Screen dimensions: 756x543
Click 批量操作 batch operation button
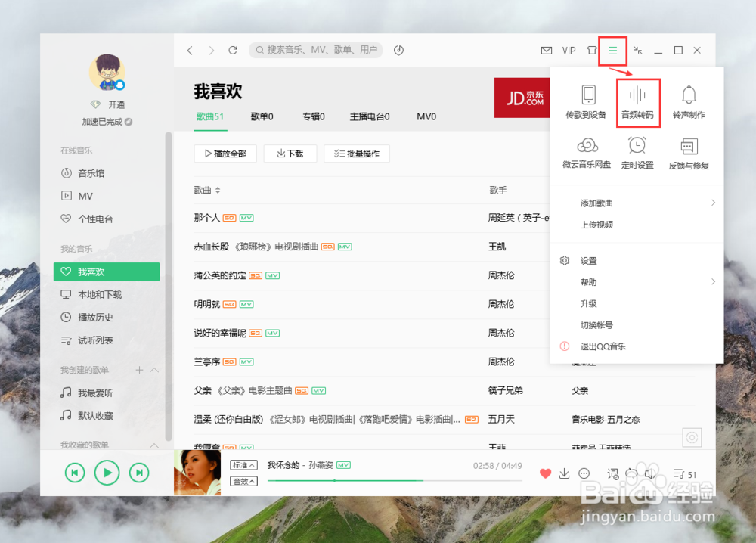357,154
